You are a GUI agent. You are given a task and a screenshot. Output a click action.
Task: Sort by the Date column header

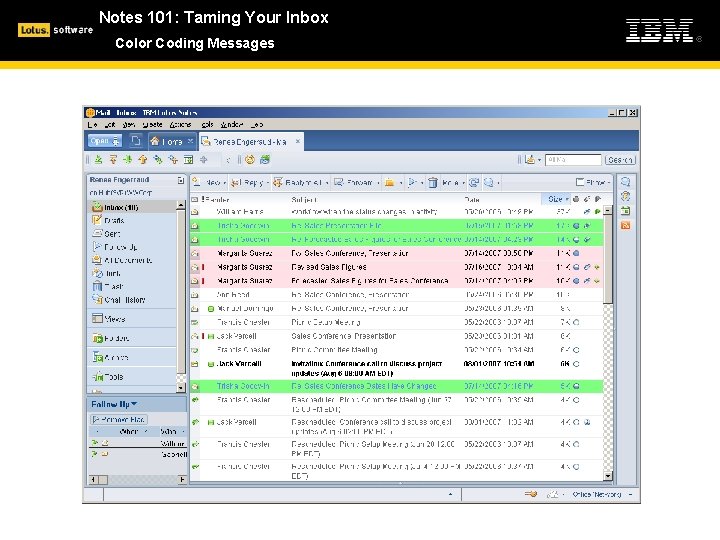click(x=472, y=199)
